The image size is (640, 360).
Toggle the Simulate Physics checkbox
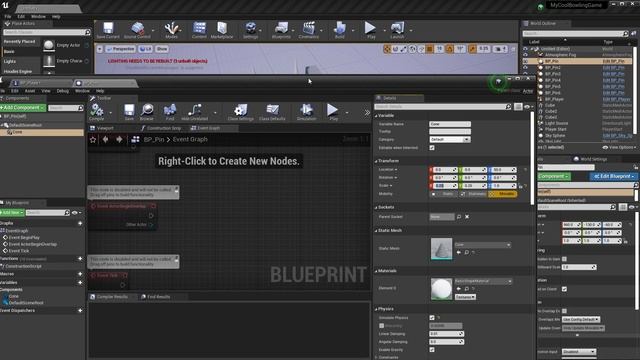pyautogui.click(x=432, y=318)
